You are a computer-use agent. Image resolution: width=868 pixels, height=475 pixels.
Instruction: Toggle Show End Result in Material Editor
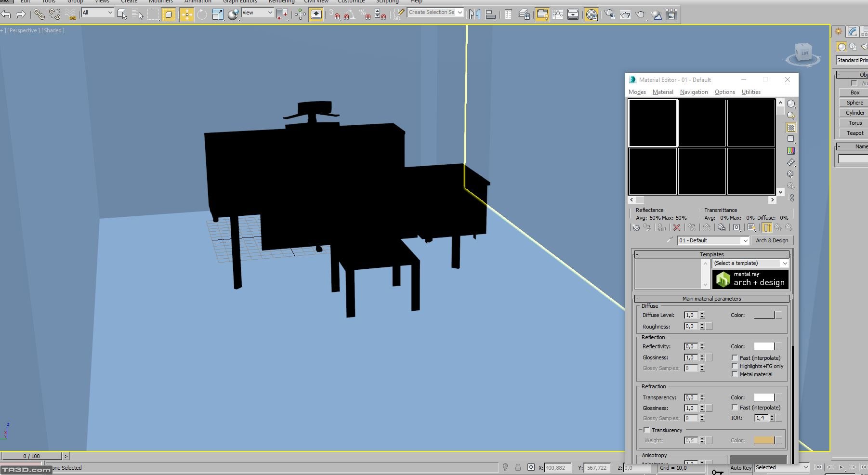point(767,228)
